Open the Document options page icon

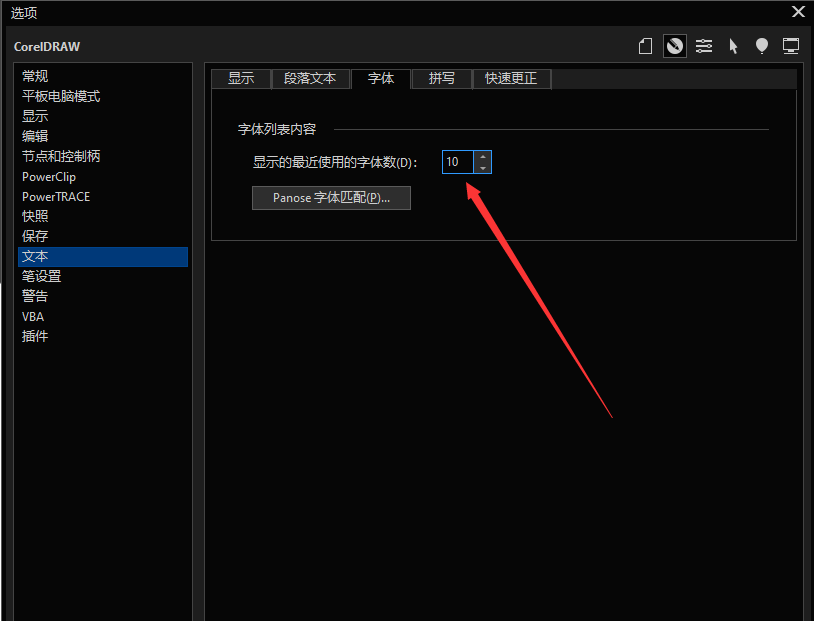(x=645, y=46)
